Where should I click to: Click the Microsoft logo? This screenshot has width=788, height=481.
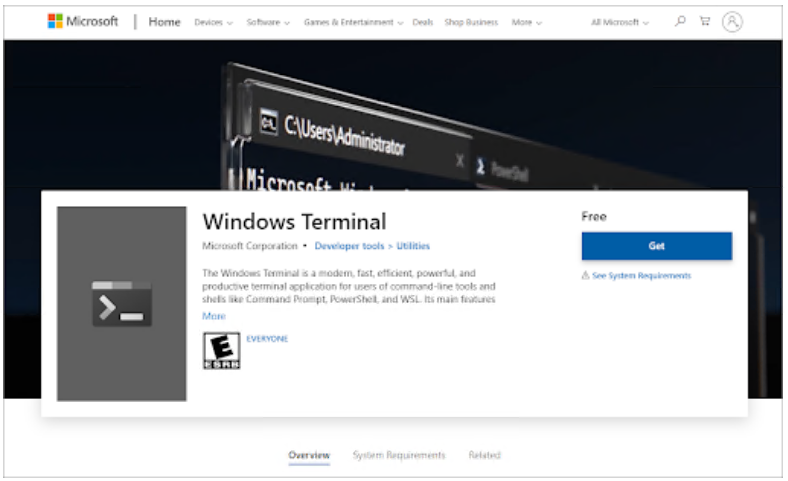pos(83,22)
